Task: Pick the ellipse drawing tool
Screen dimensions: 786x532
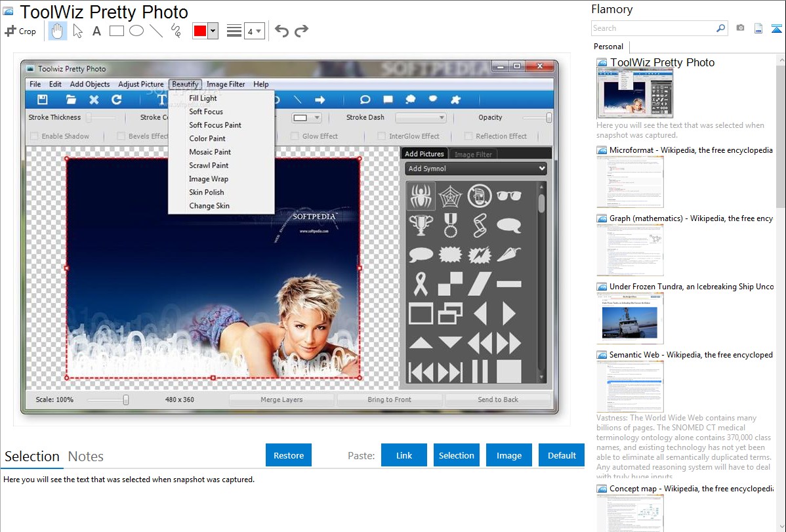Action: click(x=136, y=31)
